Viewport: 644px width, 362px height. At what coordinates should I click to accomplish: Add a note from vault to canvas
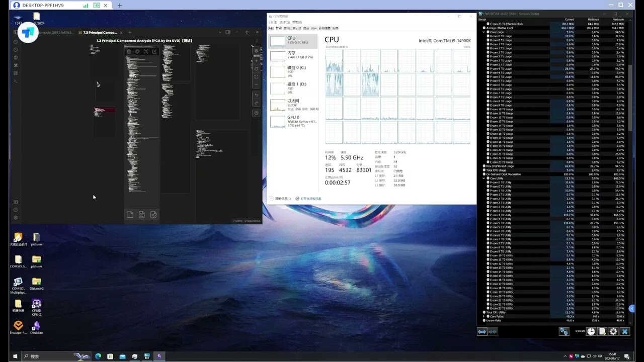[141, 215]
